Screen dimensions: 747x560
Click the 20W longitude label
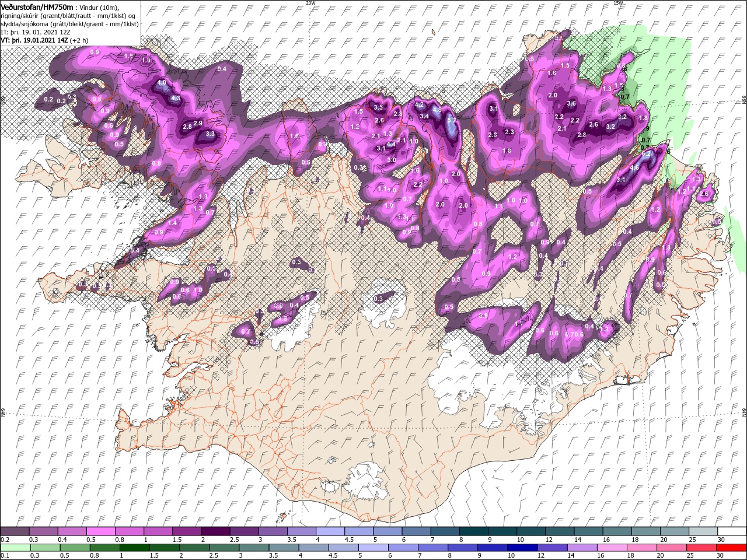pyautogui.click(x=310, y=3)
